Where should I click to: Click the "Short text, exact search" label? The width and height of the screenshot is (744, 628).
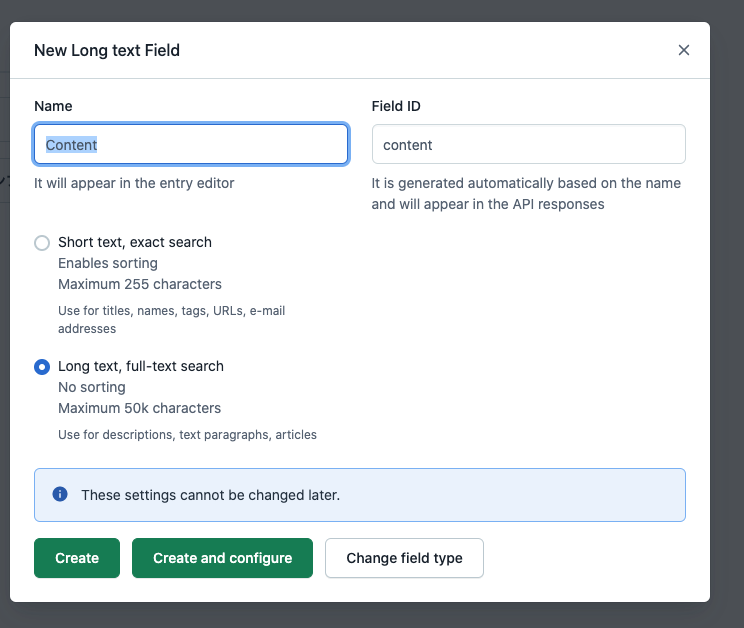pos(135,242)
